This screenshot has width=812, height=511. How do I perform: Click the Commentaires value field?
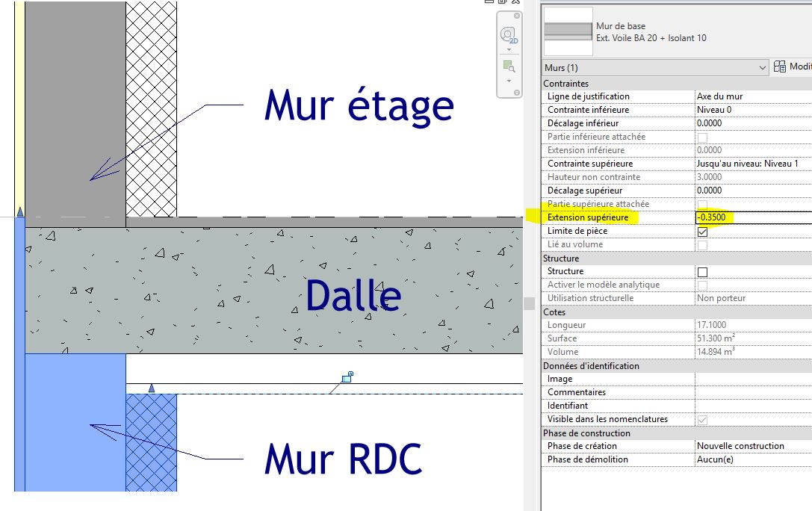[x=752, y=392]
